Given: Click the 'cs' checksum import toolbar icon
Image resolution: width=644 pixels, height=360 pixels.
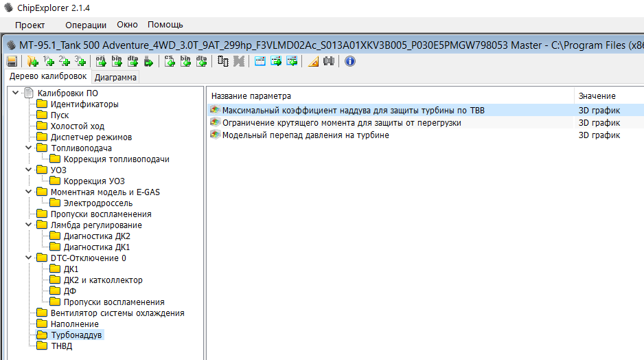Looking at the screenshot, I should [x=170, y=61].
